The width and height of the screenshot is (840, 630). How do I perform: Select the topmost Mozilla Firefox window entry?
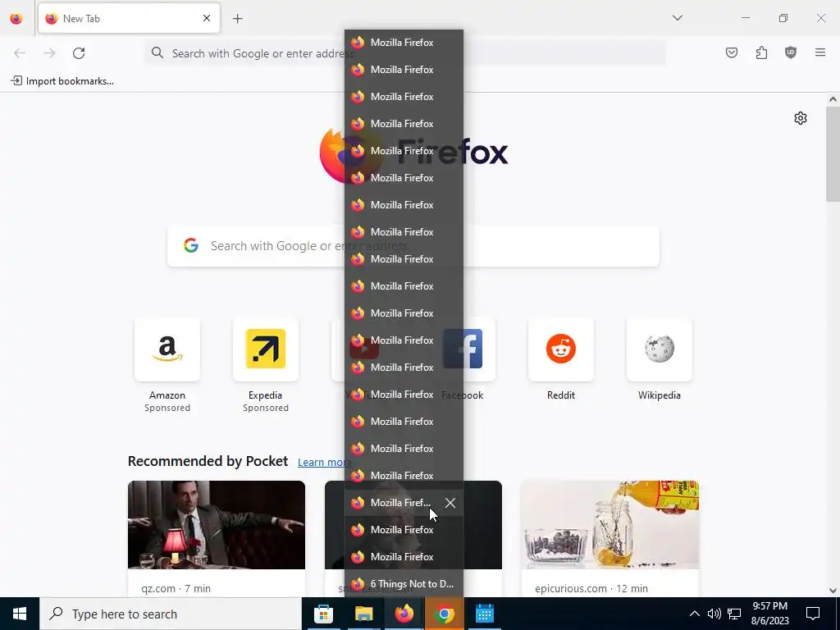(x=404, y=43)
